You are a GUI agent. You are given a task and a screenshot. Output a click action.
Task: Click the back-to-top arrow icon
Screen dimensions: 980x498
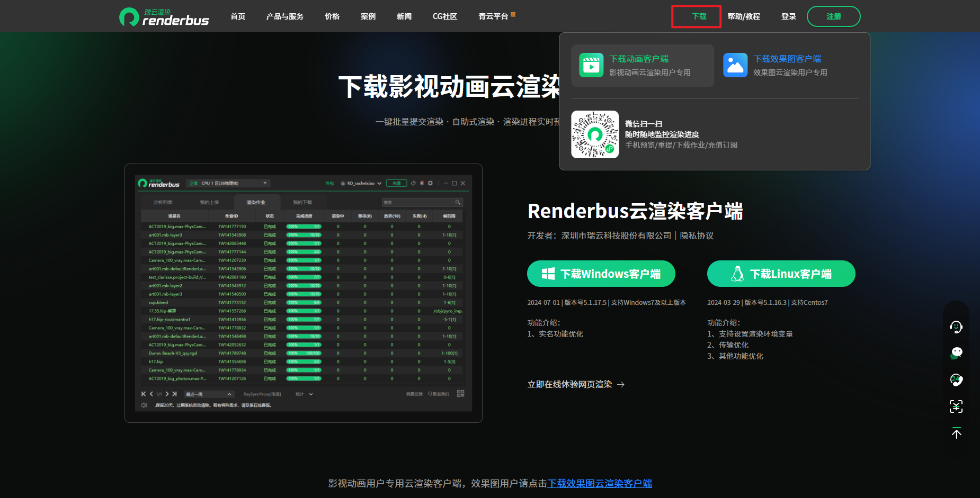pyautogui.click(x=956, y=433)
